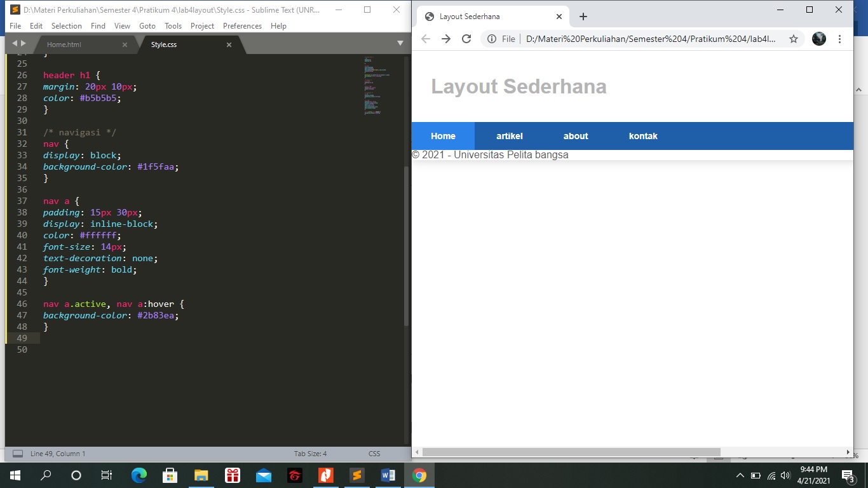Bookmark the page using the star icon
The height and width of the screenshot is (488, 868).
pos(793,38)
